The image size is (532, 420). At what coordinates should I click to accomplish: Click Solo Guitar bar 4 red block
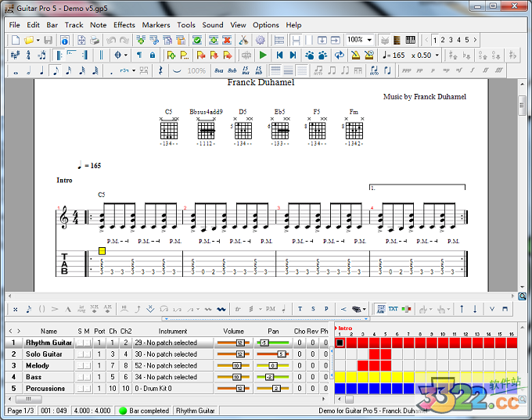(x=375, y=354)
